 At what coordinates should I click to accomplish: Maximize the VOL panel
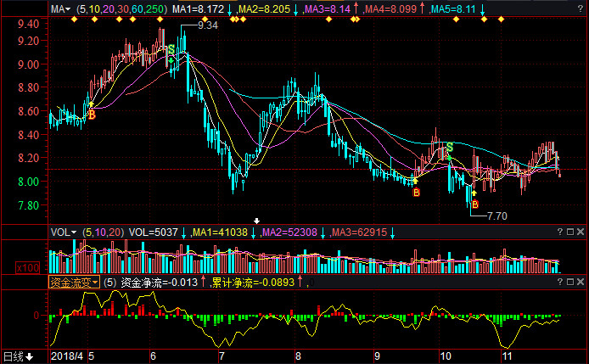pyautogui.click(x=570, y=232)
